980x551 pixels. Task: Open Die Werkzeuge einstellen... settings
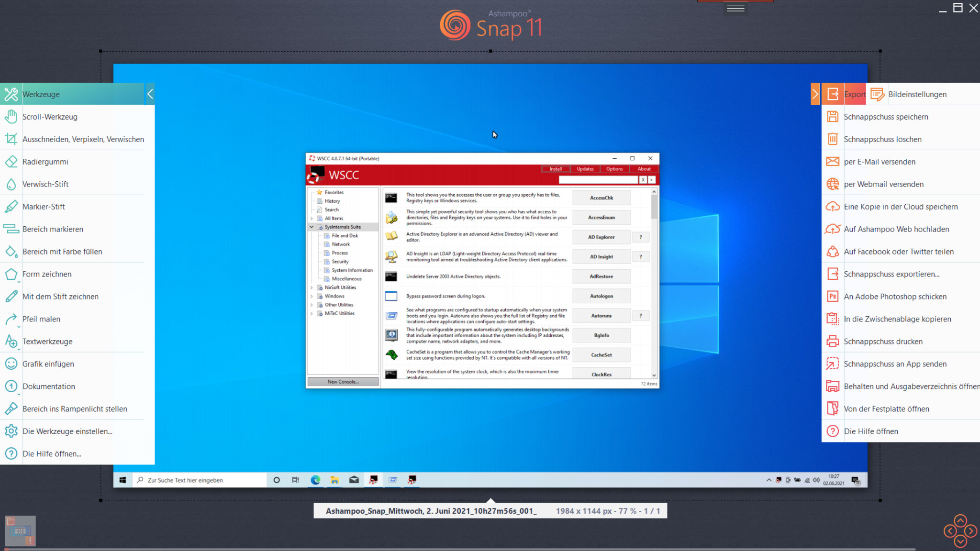(x=67, y=431)
